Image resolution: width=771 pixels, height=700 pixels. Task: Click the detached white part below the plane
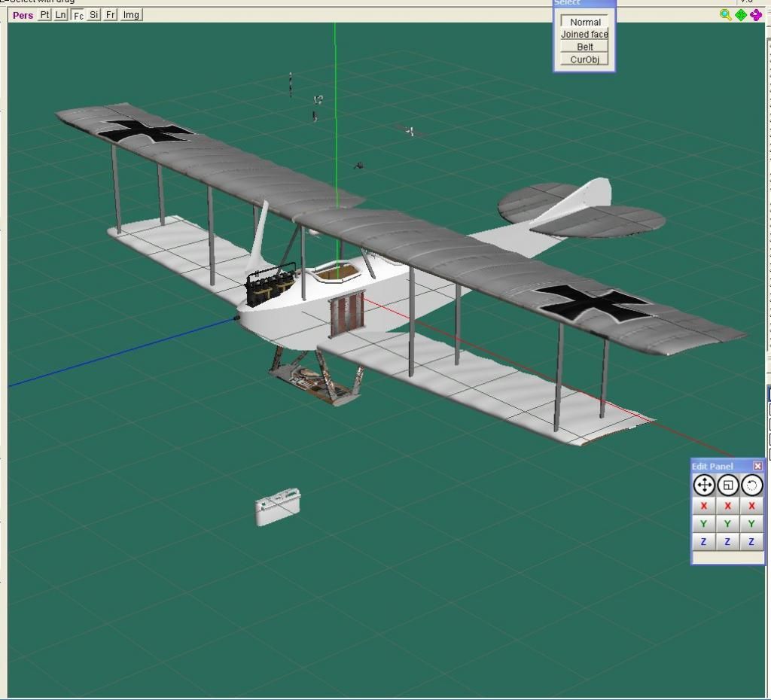[278, 507]
